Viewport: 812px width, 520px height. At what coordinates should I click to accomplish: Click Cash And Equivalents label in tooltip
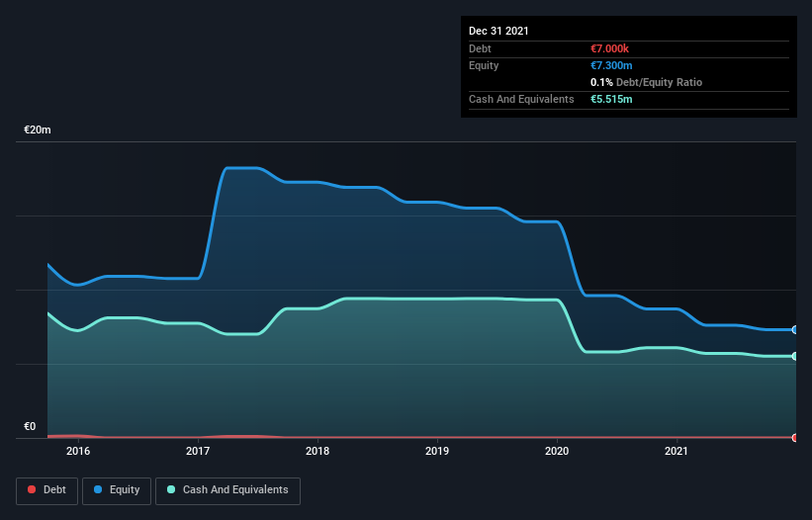[x=521, y=99]
